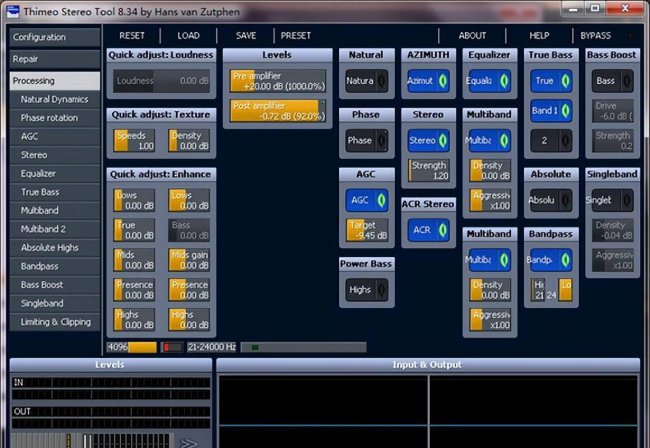650x448 pixels.
Task: Open HELP from the top bar
Action: tap(539, 36)
